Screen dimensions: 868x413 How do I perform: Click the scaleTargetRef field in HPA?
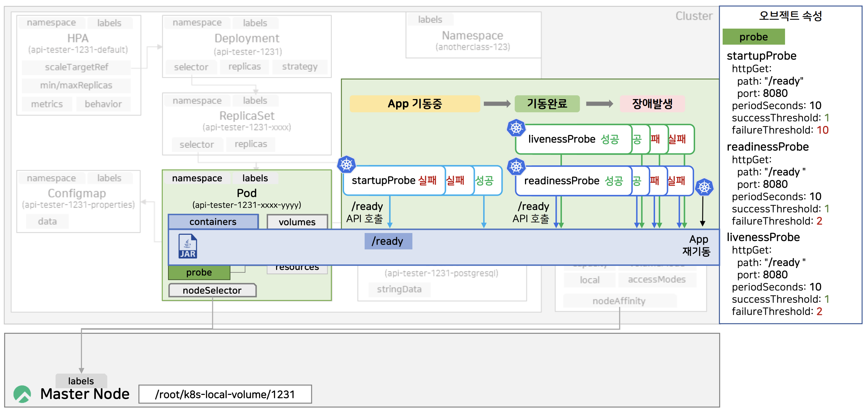[x=76, y=67]
